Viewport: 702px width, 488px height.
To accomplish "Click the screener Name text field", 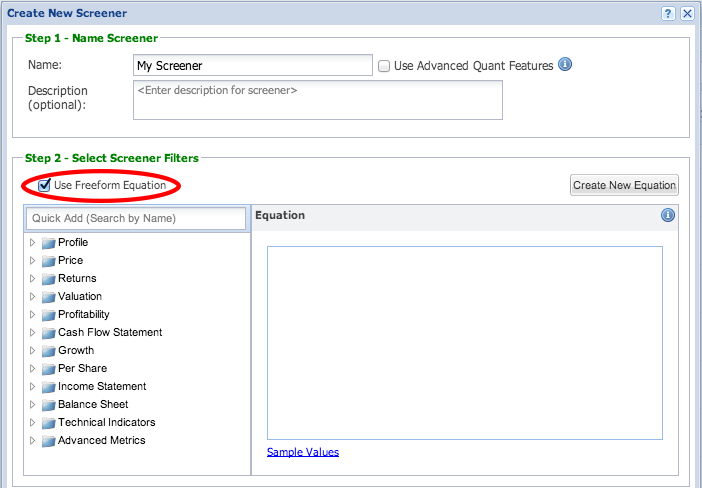I will pos(253,65).
